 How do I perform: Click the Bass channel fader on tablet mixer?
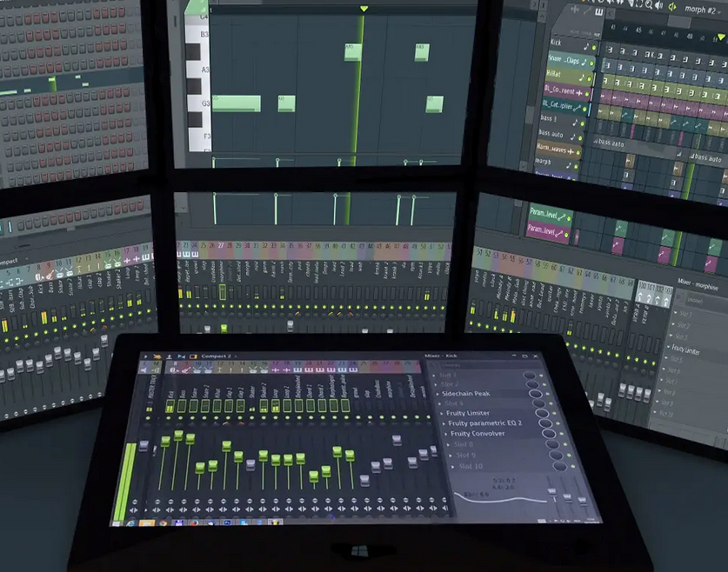(177, 436)
